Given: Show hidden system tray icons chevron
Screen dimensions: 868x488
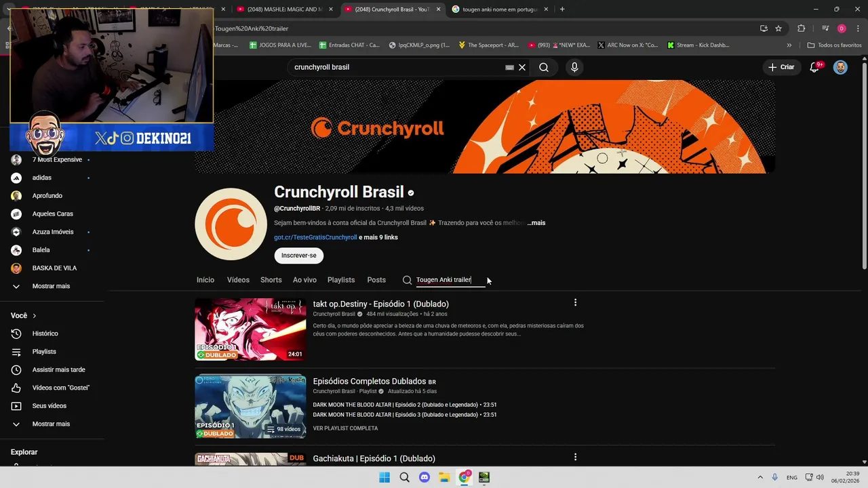Looking at the screenshot, I should click(x=760, y=477).
